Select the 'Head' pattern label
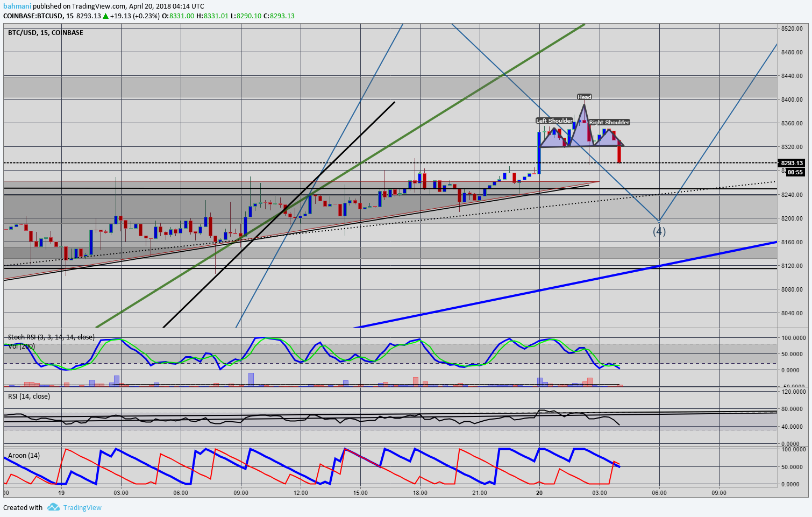This screenshot has height=517, width=812. (x=585, y=97)
